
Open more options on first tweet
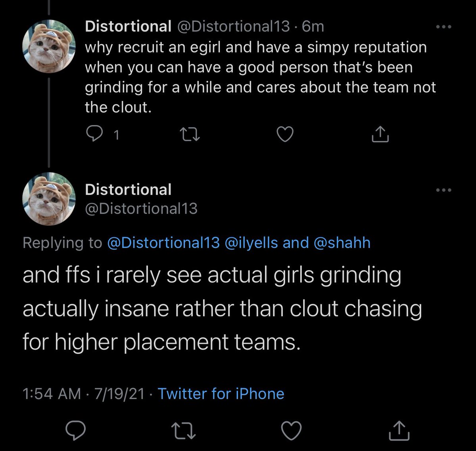[443, 27]
